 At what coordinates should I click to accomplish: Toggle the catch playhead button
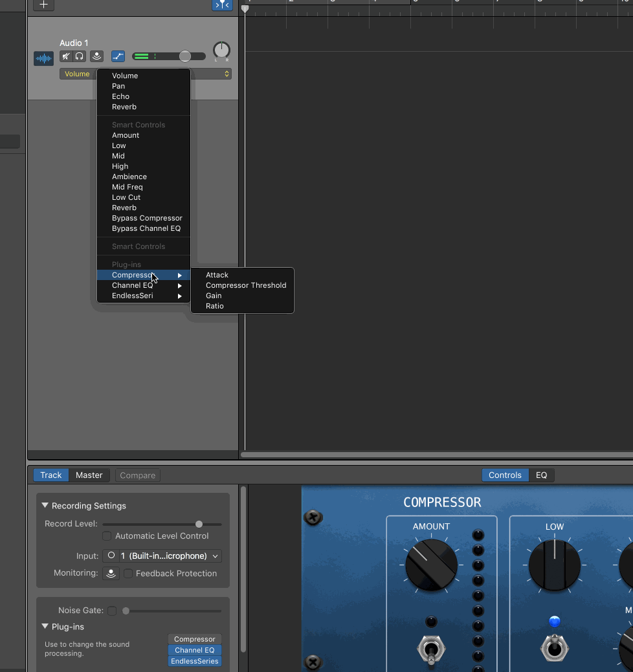tap(222, 5)
